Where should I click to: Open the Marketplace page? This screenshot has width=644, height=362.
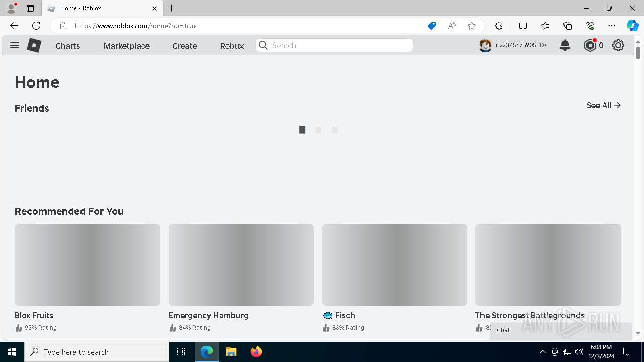pyautogui.click(x=127, y=46)
